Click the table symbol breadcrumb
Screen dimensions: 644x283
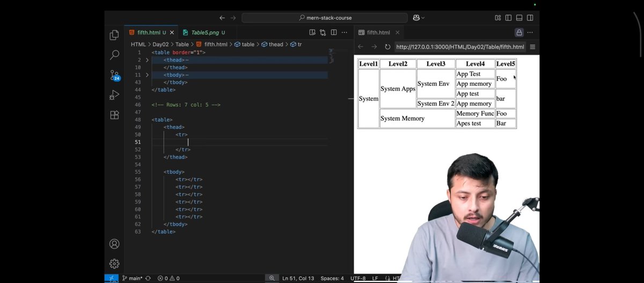tap(244, 45)
